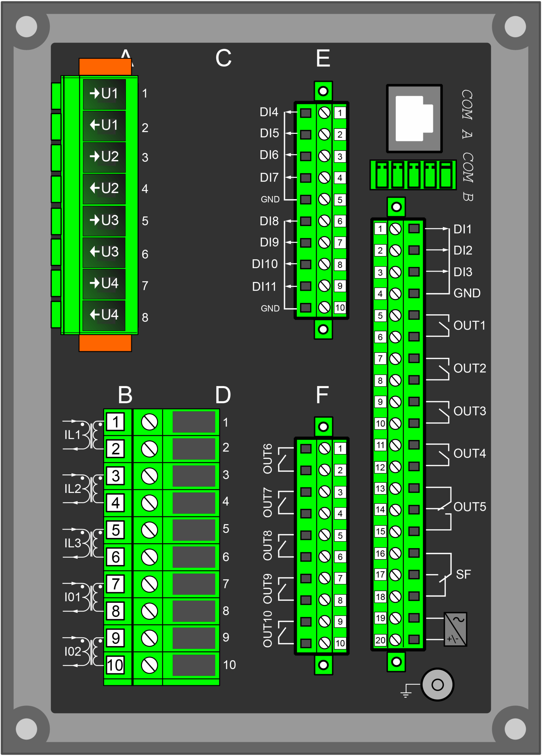Select the →U1 voltage terminal

104,94
